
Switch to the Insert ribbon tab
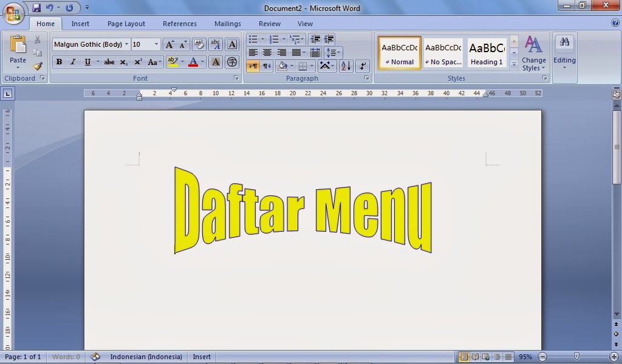[x=81, y=24]
